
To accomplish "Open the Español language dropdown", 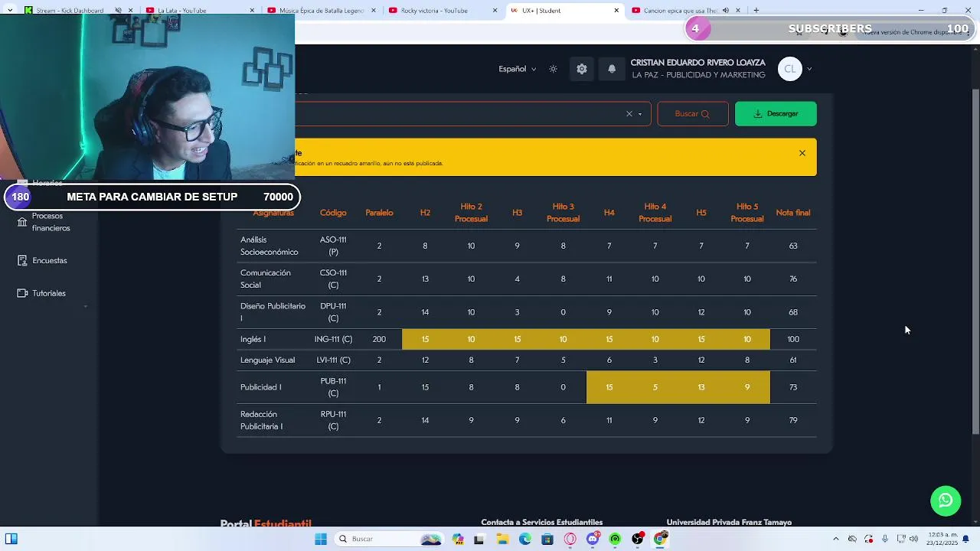I will [x=518, y=69].
